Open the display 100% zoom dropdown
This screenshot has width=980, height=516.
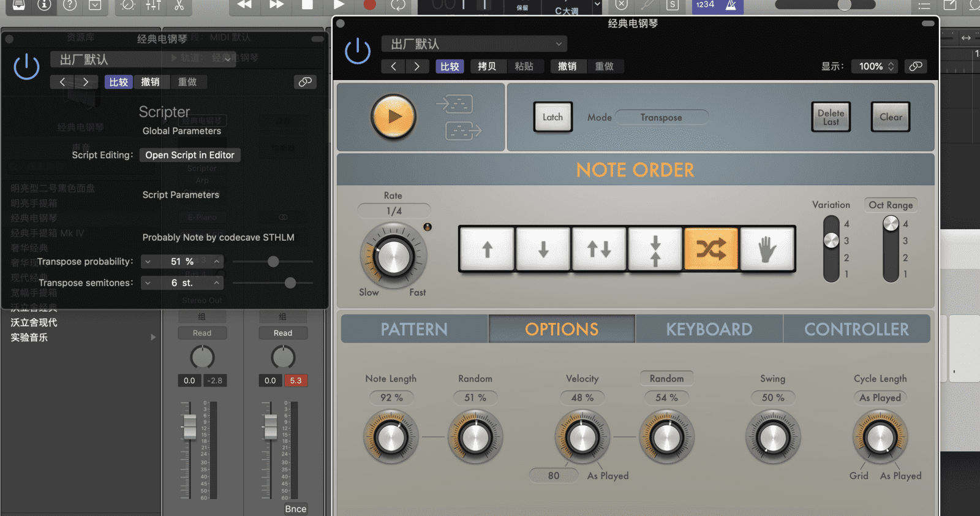(x=875, y=66)
